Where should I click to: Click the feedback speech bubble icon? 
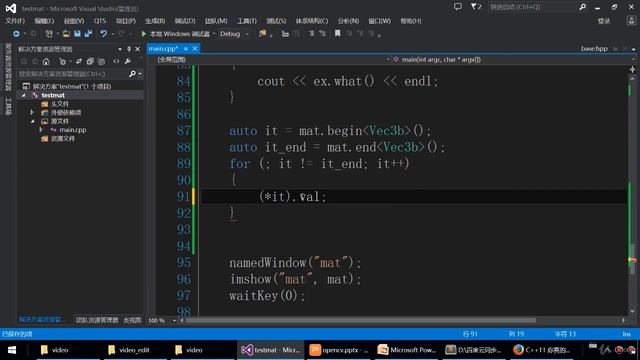click(458, 7)
